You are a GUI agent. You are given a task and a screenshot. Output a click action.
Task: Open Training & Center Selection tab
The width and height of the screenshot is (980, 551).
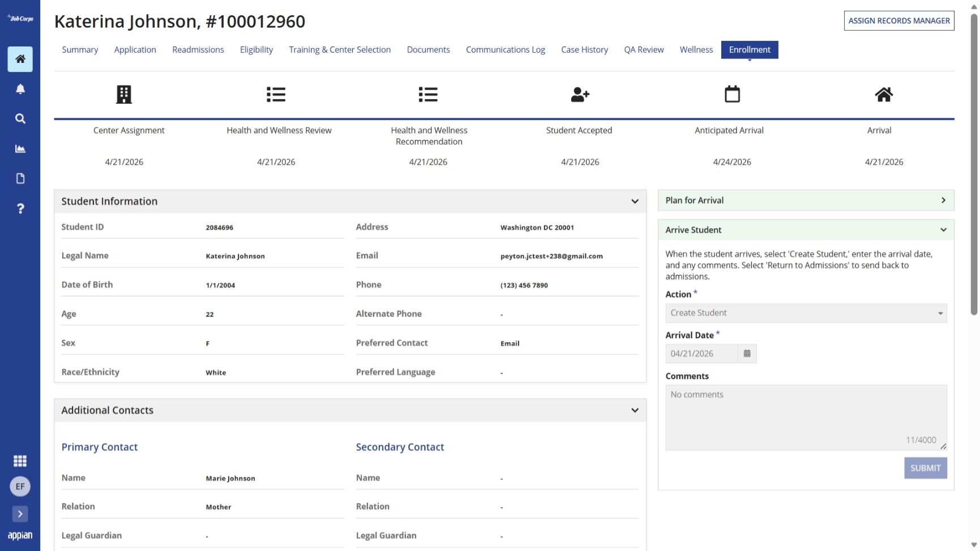340,50
